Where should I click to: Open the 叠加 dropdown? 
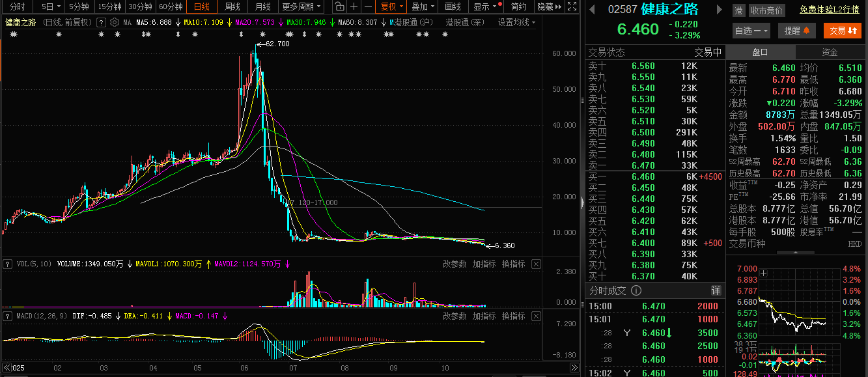click(x=423, y=7)
